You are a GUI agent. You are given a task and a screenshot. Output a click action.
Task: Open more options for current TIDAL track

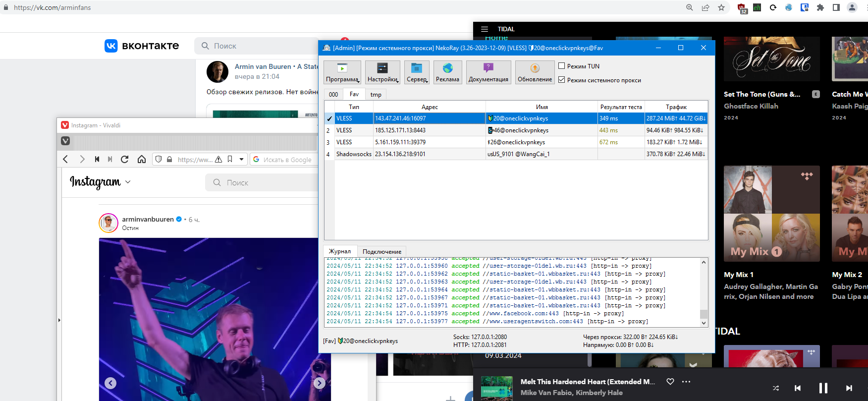[x=686, y=382]
